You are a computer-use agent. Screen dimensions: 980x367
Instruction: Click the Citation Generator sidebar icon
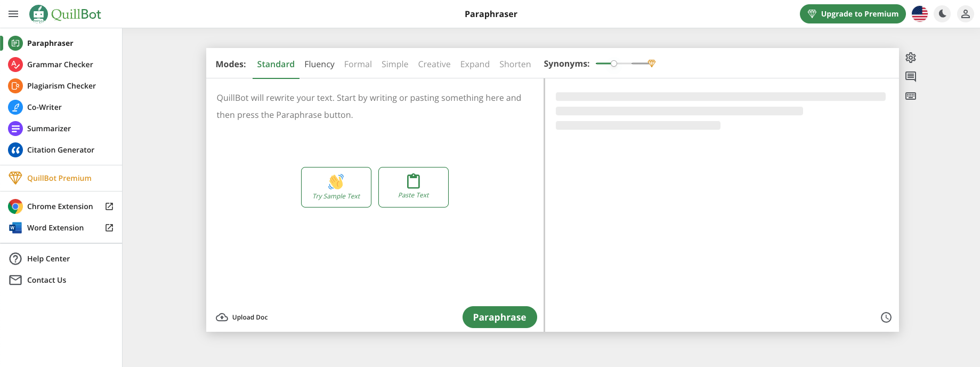click(15, 150)
